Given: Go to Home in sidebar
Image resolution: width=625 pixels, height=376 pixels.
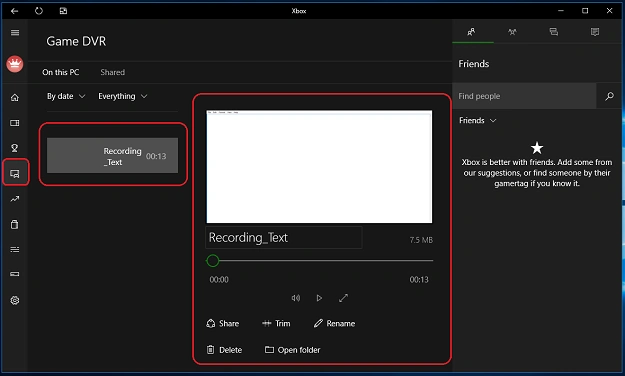Looking at the screenshot, I should pos(15,97).
